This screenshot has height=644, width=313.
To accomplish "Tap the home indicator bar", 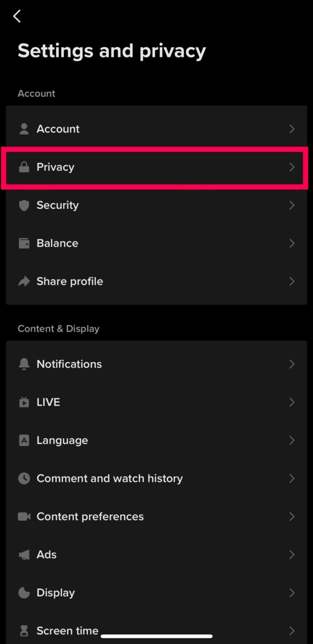I will tap(156, 636).
